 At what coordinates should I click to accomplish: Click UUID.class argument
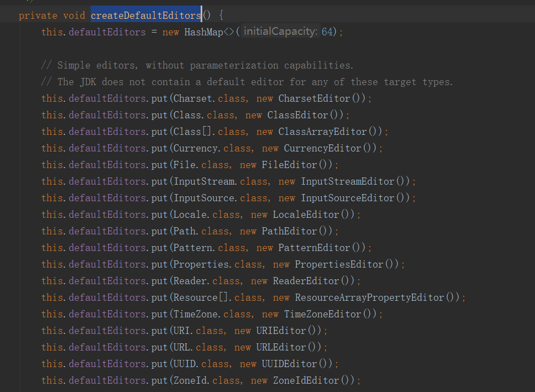pos(201,363)
